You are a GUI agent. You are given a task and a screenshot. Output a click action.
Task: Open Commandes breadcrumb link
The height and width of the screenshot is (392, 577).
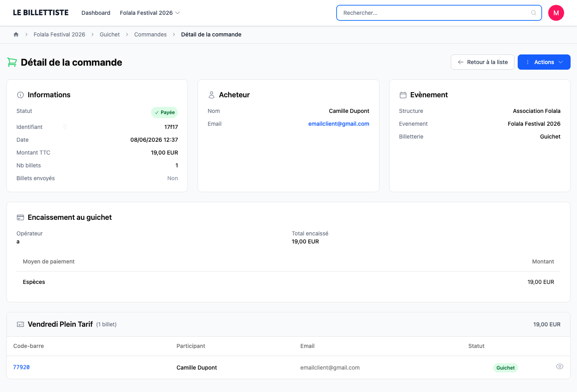tap(150, 34)
